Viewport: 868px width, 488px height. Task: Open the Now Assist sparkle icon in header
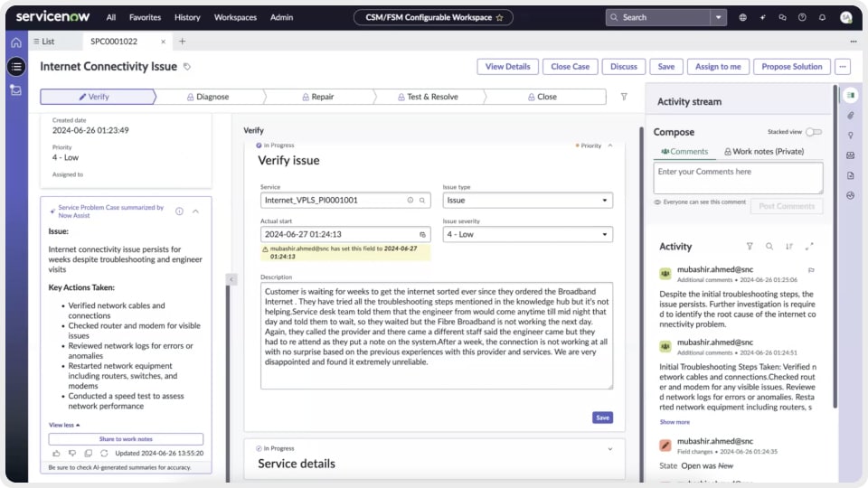pyautogui.click(x=763, y=17)
